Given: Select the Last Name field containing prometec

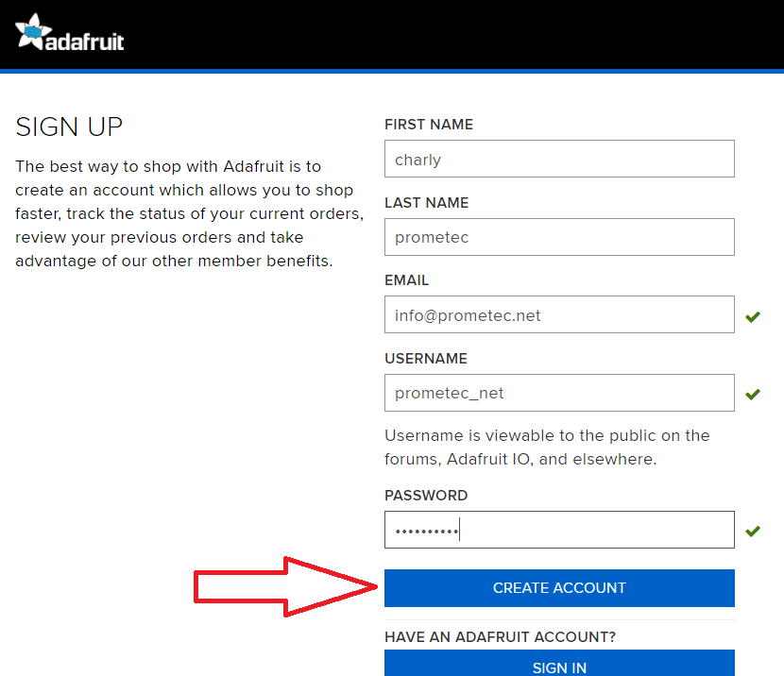Looking at the screenshot, I should point(559,237).
